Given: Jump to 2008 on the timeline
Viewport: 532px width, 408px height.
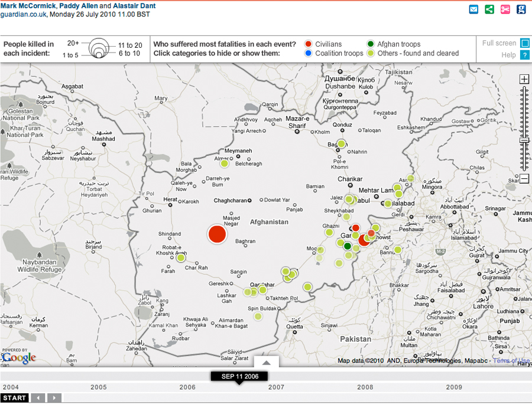Looking at the screenshot, I should pyautogui.click(x=365, y=387).
